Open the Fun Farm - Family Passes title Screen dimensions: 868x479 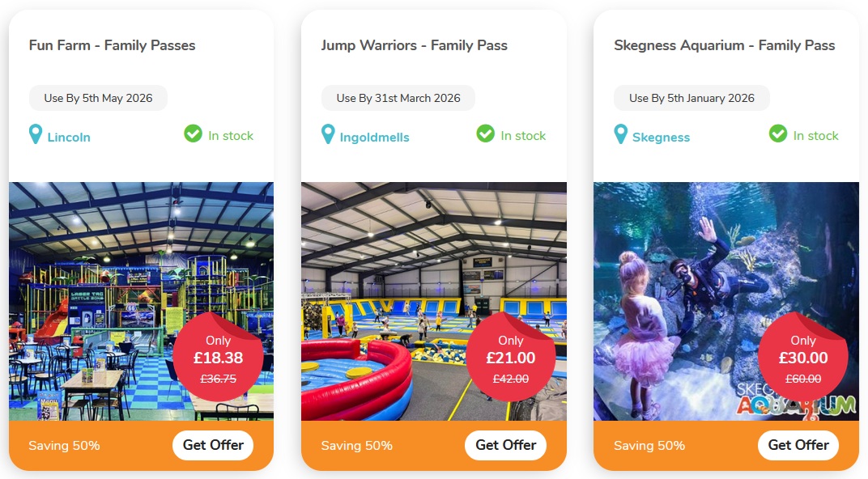click(x=113, y=45)
